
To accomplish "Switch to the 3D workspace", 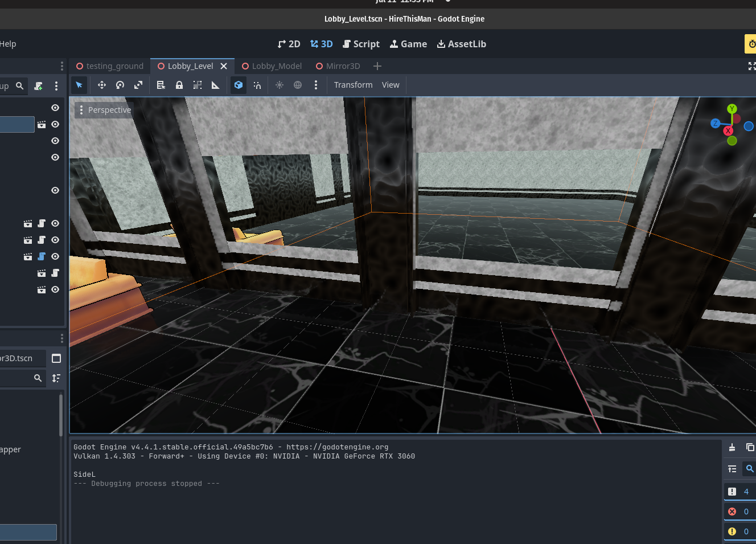I will (x=321, y=44).
